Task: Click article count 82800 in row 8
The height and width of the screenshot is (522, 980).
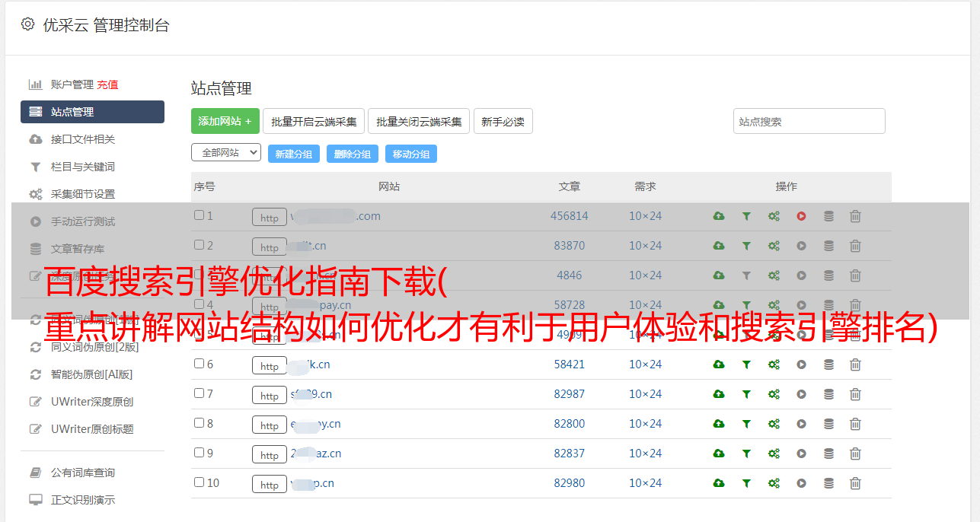Action: point(570,424)
